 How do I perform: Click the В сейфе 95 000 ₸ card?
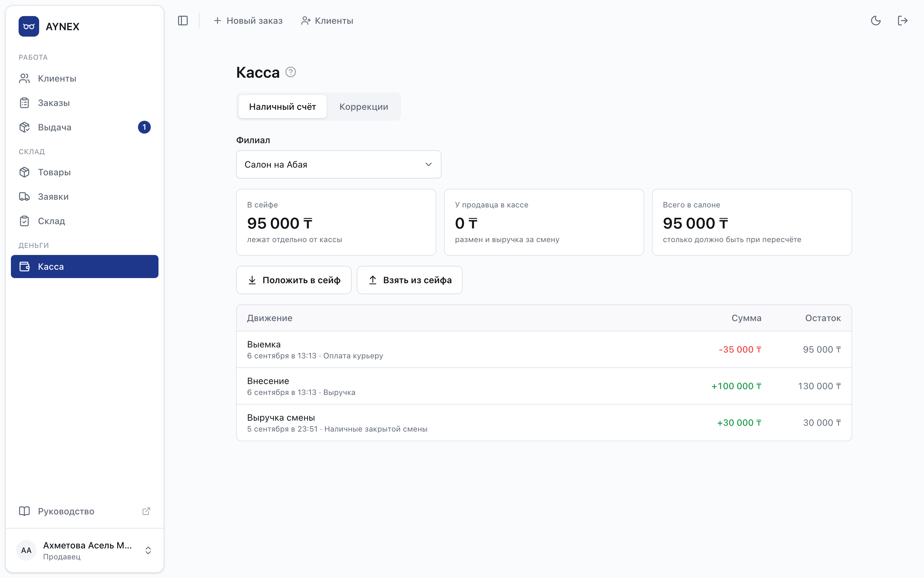336,222
